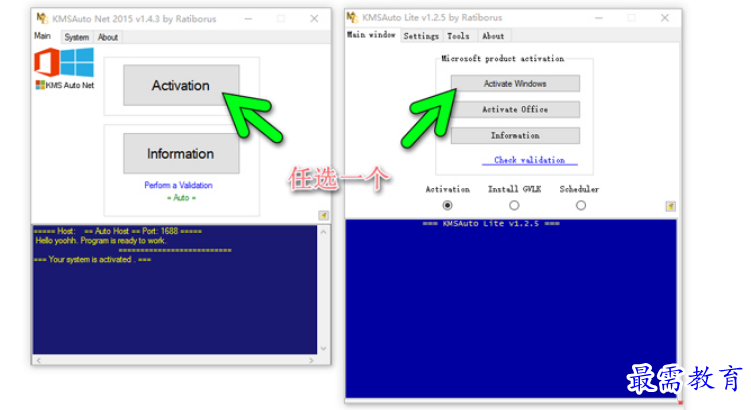Click the "Your system is activated" console line
Screen dimensions: 751x410
(x=92, y=260)
